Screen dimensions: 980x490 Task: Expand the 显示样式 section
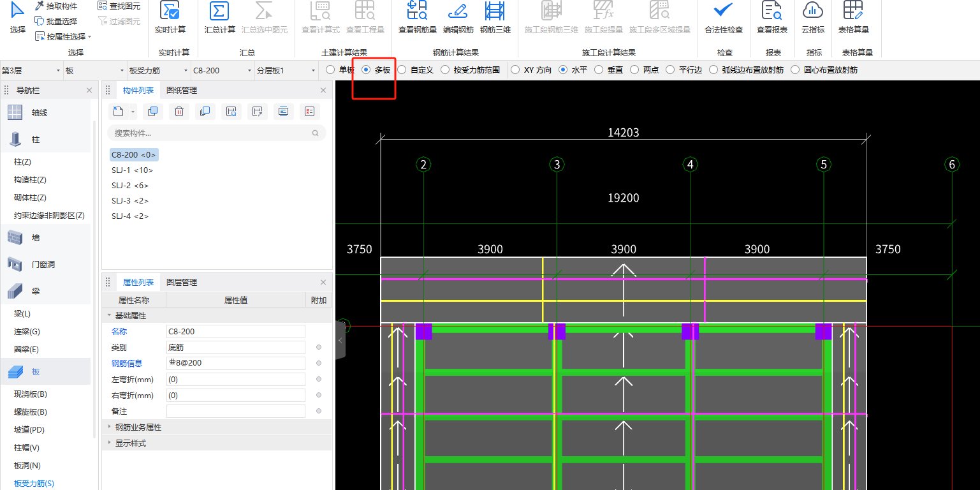109,443
